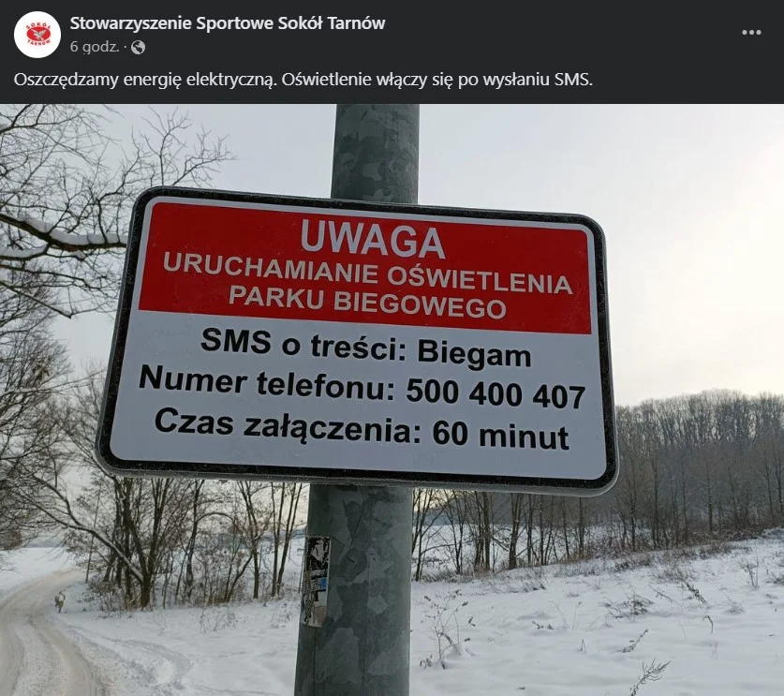Open the posted photo of the sign
The height and width of the screenshot is (696, 784).
(392, 400)
